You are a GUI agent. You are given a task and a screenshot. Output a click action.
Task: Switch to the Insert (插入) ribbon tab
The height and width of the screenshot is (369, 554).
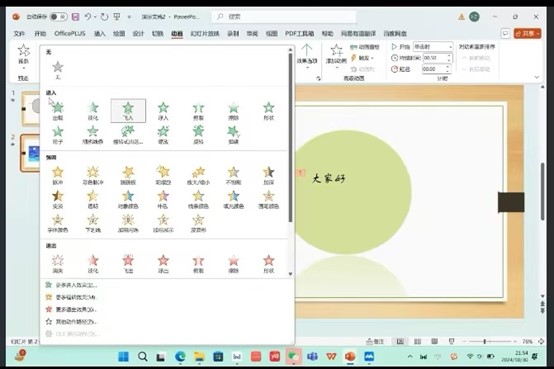(100, 34)
